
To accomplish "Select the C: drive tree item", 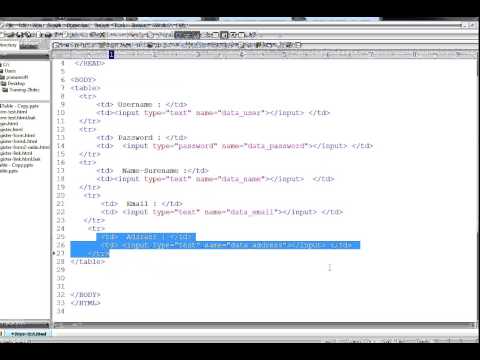I will pyautogui.click(x=6, y=65).
